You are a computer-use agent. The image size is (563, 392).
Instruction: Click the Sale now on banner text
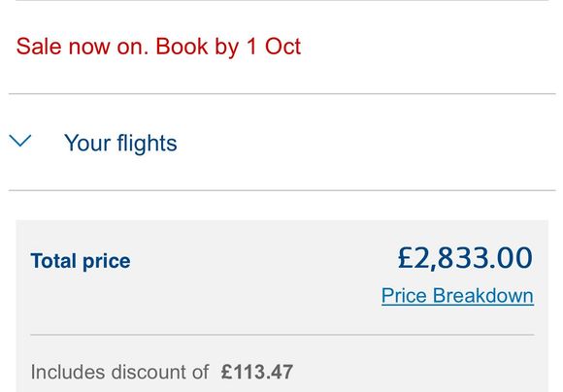(158, 47)
